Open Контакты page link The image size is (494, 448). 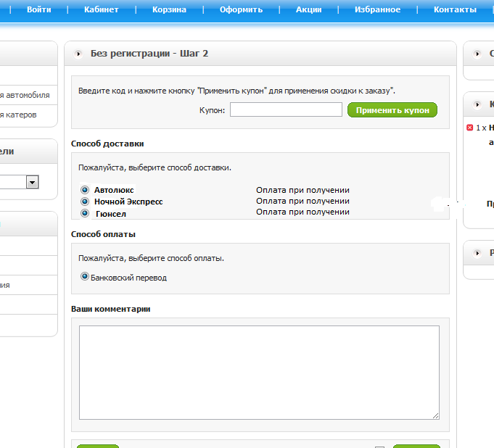pyautogui.click(x=455, y=9)
